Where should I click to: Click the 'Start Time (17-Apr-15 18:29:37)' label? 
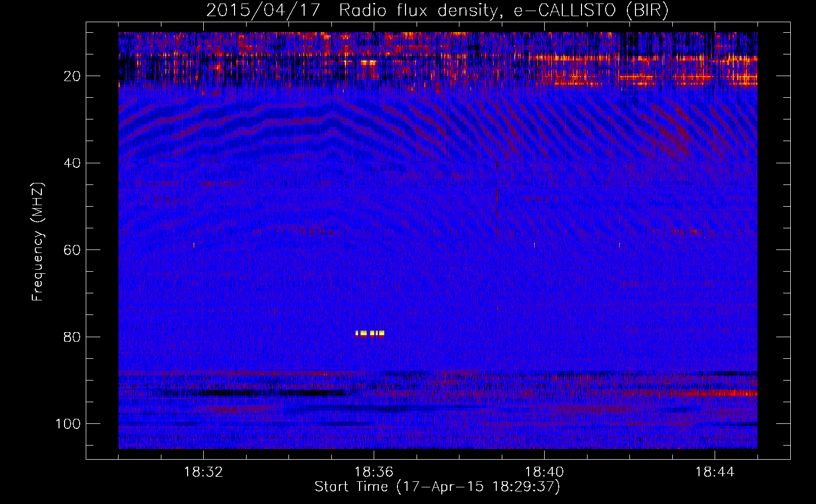[437, 487]
